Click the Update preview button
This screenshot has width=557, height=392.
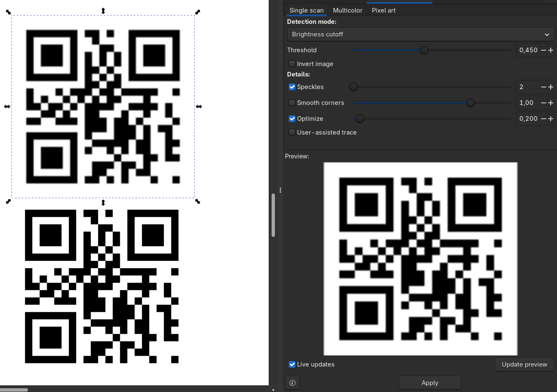tap(524, 364)
